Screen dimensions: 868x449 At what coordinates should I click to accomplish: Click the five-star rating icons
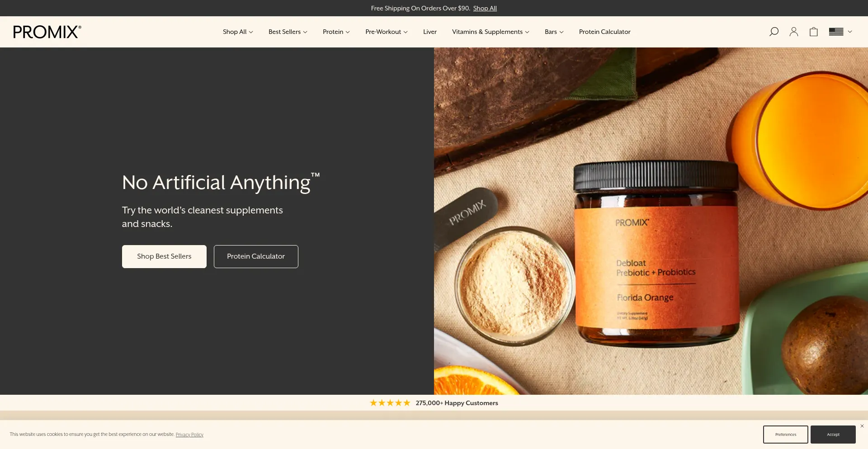[x=390, y=403]
